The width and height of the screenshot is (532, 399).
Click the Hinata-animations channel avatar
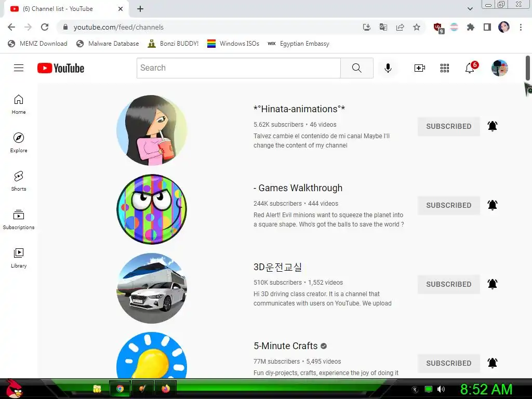point(152,130)
